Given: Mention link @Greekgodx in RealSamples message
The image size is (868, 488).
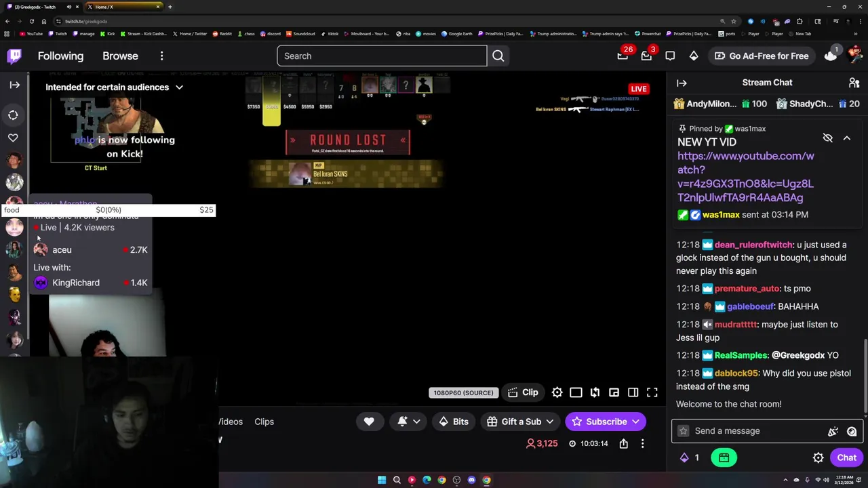Looking at the screenshot, I should (798, 355).
